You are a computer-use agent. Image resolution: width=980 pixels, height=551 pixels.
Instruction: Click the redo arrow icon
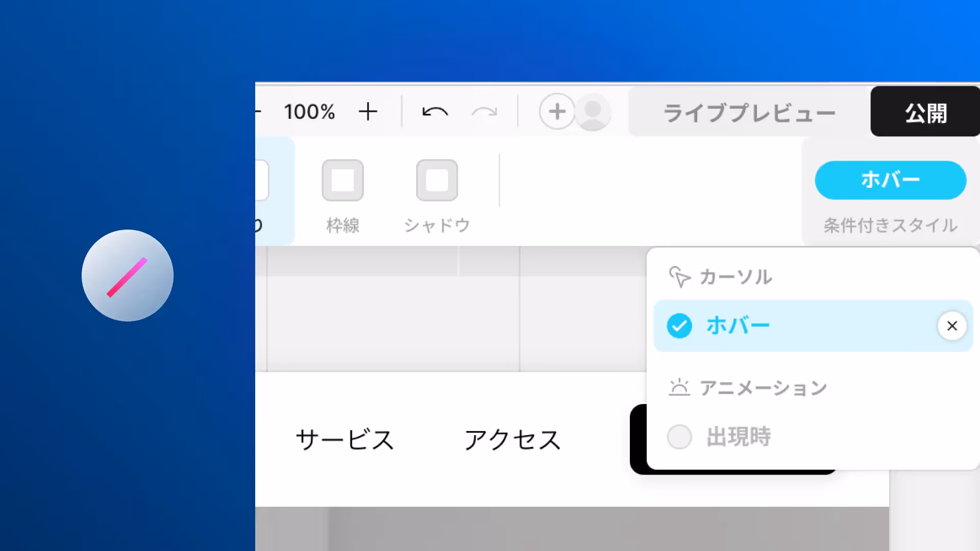[x=484, y=111]
